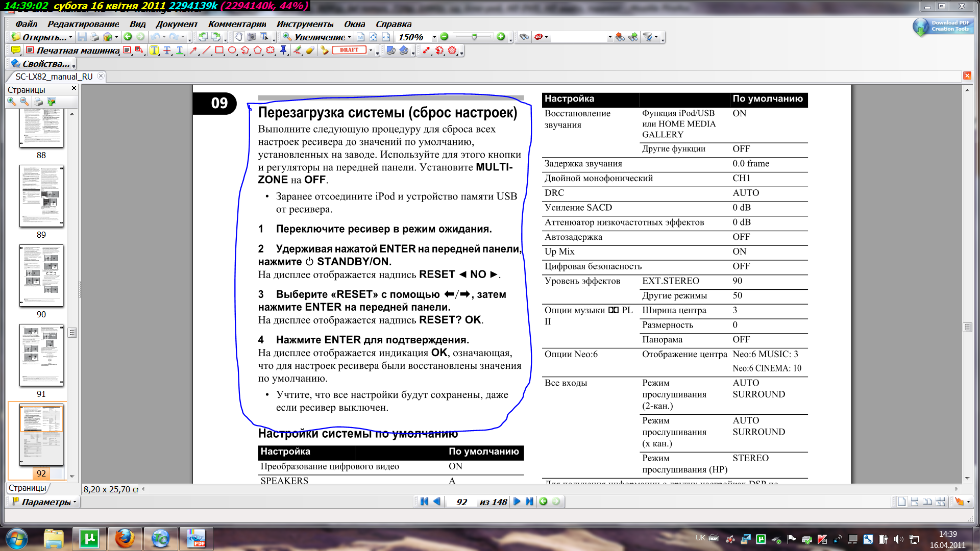Expand the DRAFT stamp dropdown arrow

coord(371,51)
